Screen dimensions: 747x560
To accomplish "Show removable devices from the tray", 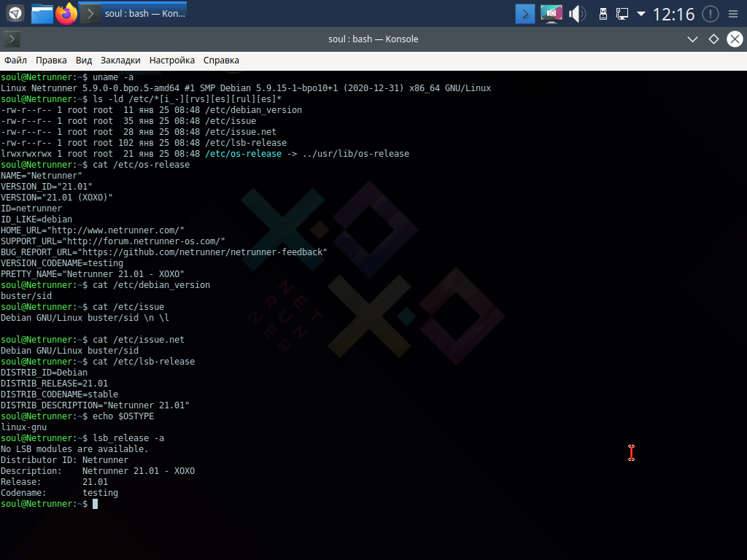I will (x=603, y=14).
